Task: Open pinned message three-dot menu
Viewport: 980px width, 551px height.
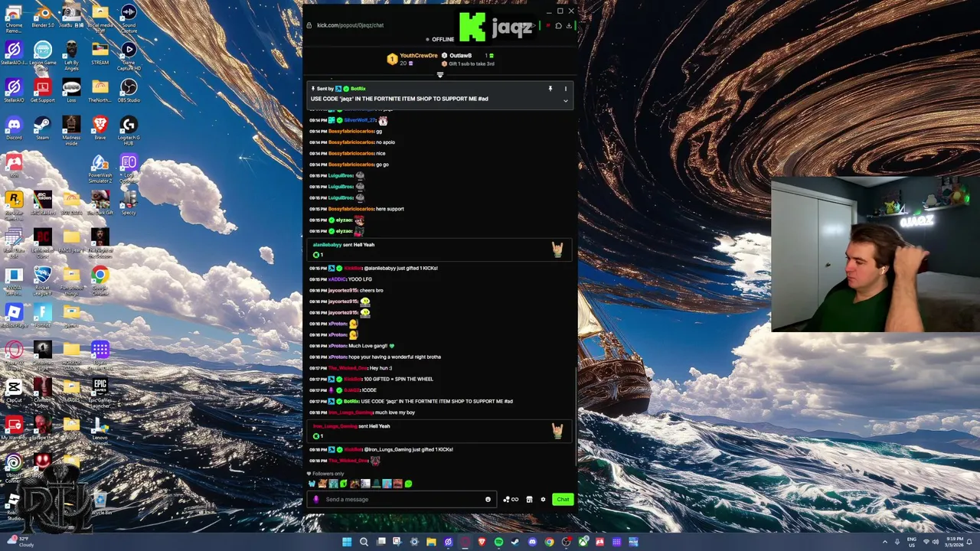Action: tap(566, 89)
